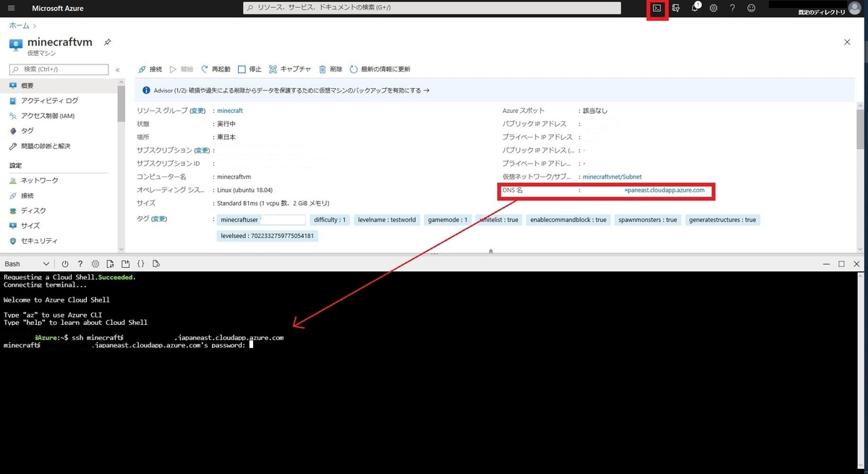Click the difficulty : 1 tag
The width and height of the screenshot is (868, 474).
[331, 220]
